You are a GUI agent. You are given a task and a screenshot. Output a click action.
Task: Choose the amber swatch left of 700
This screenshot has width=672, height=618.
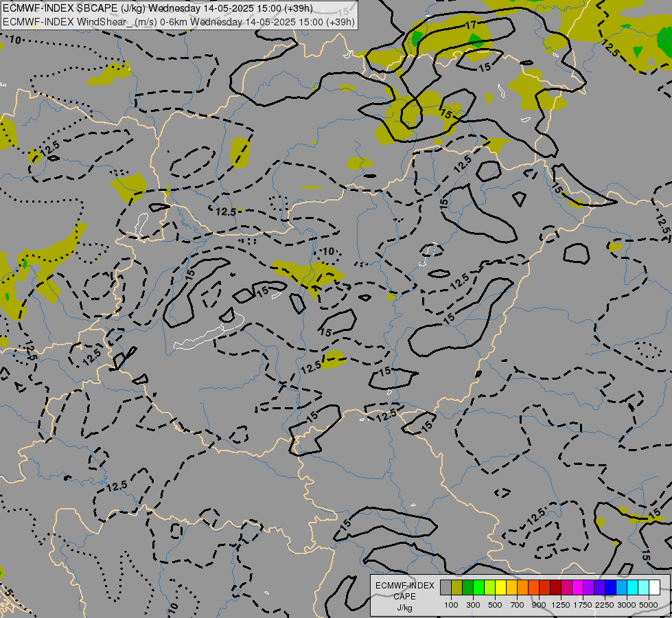click(x=511, y=587)
